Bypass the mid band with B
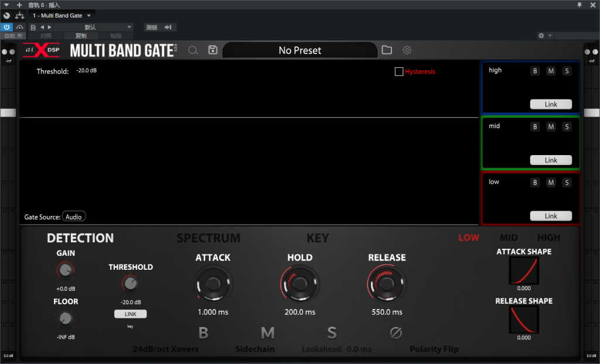The height and width of the screenshot is (364, 600). click(x=535, y=126)
